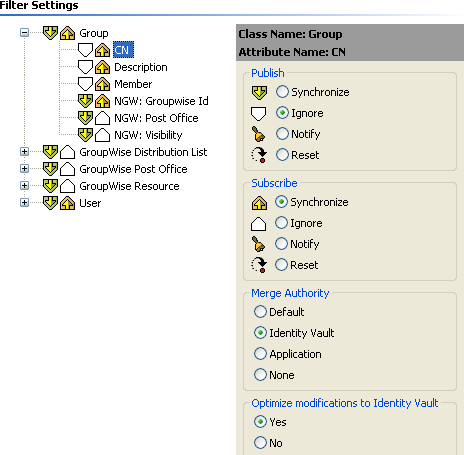This screenshot has height=455, width=464.
Task: Select Publish Reset radio button
Action: click(282, 155)
